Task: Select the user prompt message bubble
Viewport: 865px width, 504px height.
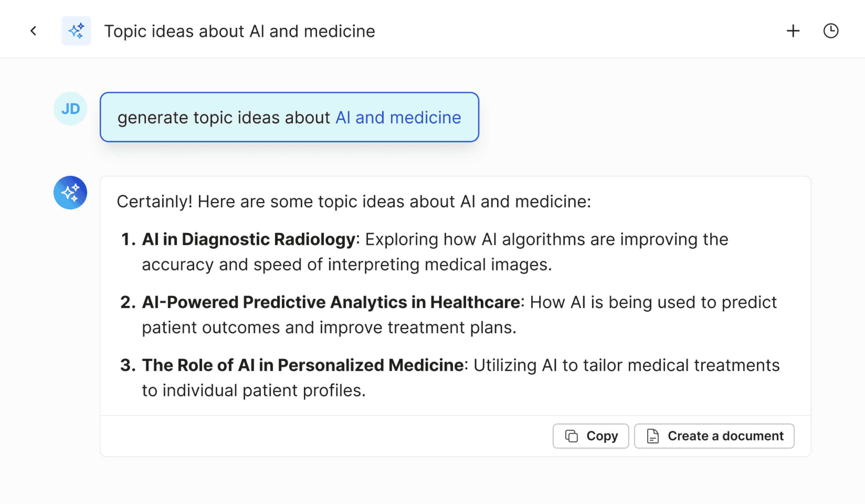Action: point(289,117)
